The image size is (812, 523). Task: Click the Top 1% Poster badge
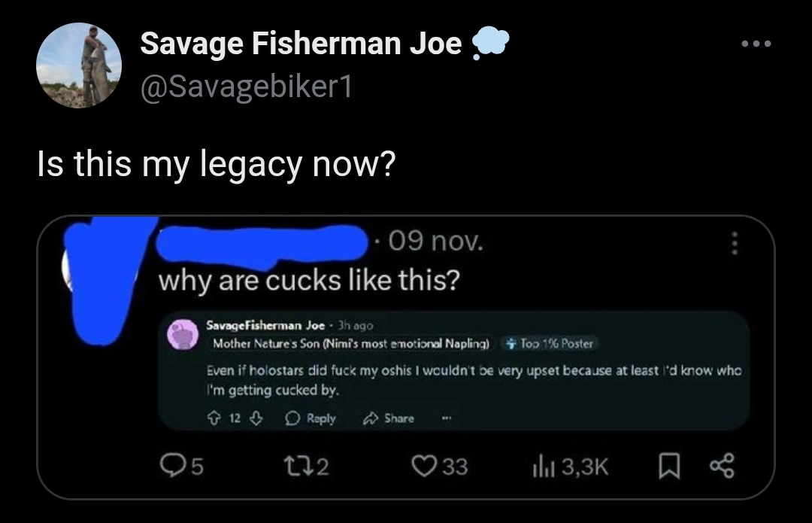pyautogui.click(x=550, y=344)
